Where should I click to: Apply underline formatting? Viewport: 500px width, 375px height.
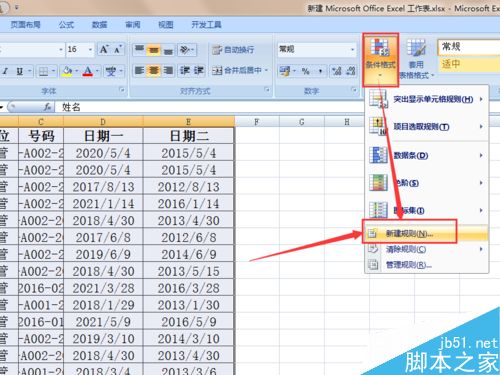(20, 71)
